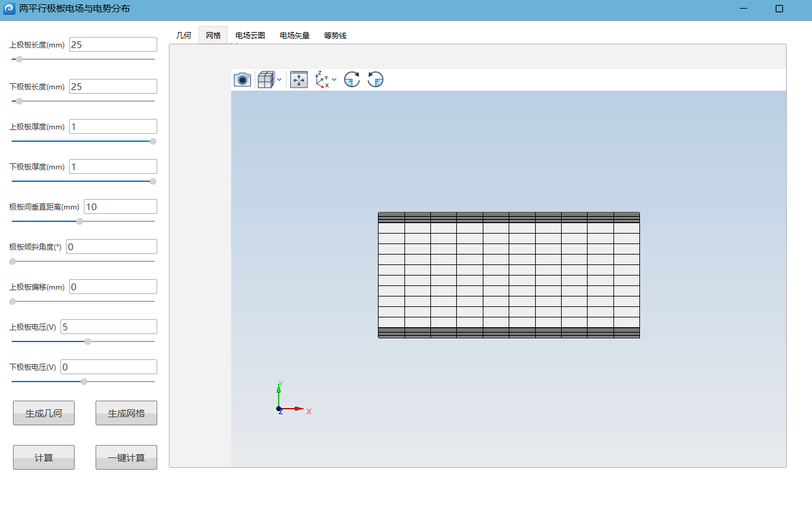The height and width of the screenshot is (527, 812).
Task: Open the 电场矢量 tab
Action: point(295,36)
